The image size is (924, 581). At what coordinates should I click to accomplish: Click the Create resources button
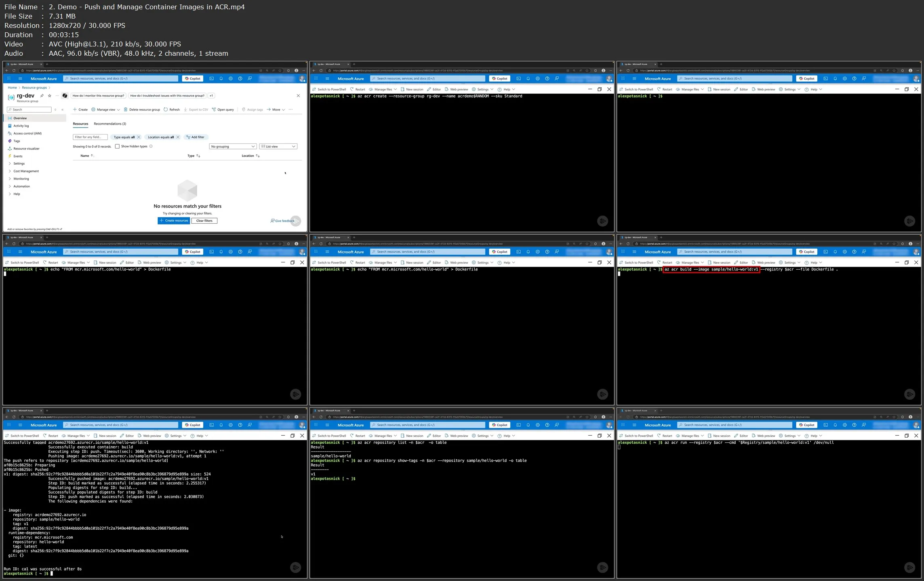coord(174,220)
